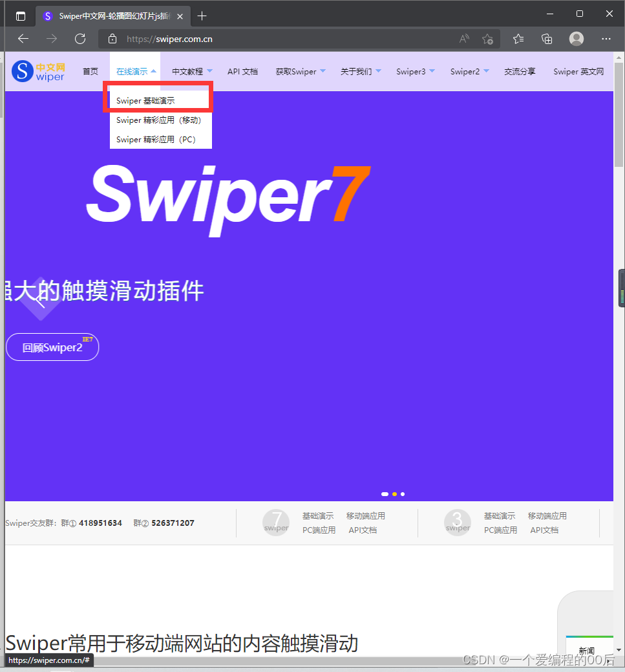The image size is (625, 672).
Task: Open Read aloud with the A icon
Action: click(463, 39)
